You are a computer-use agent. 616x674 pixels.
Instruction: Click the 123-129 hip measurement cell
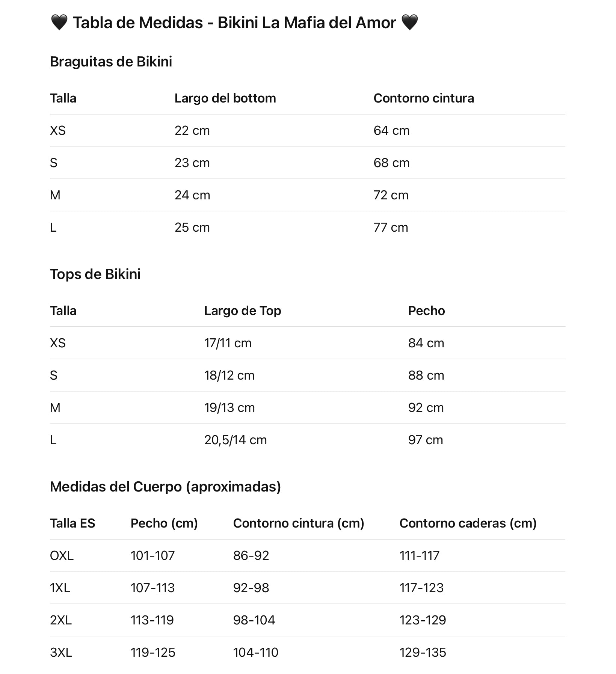click(423, 620)
